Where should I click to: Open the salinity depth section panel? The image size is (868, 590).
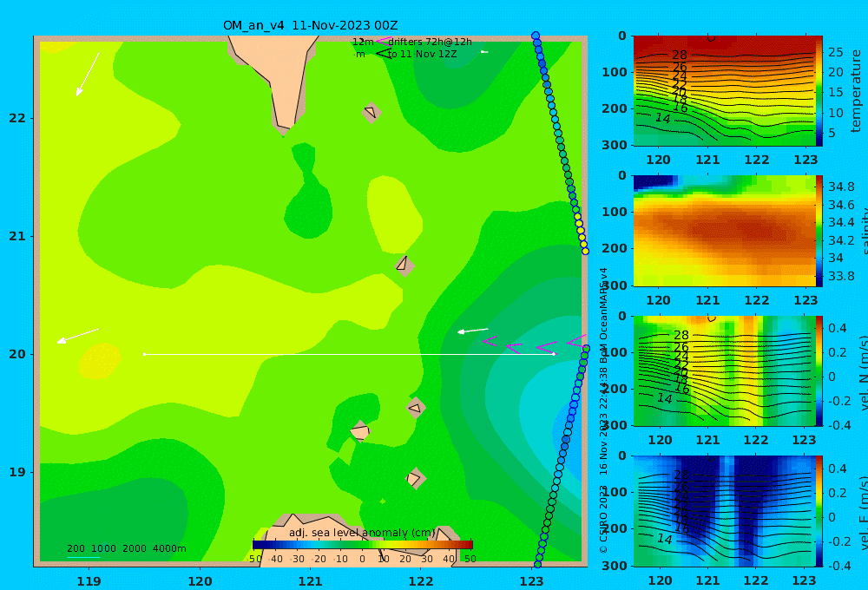coord(724,231)
